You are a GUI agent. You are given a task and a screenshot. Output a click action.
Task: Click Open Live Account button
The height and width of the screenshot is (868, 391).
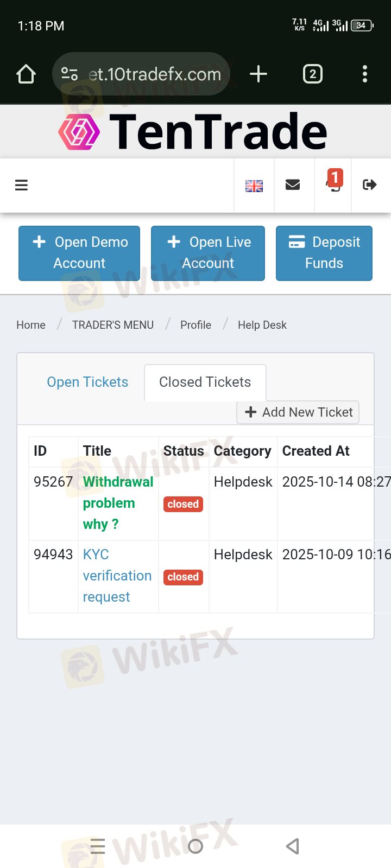point(208,253)
